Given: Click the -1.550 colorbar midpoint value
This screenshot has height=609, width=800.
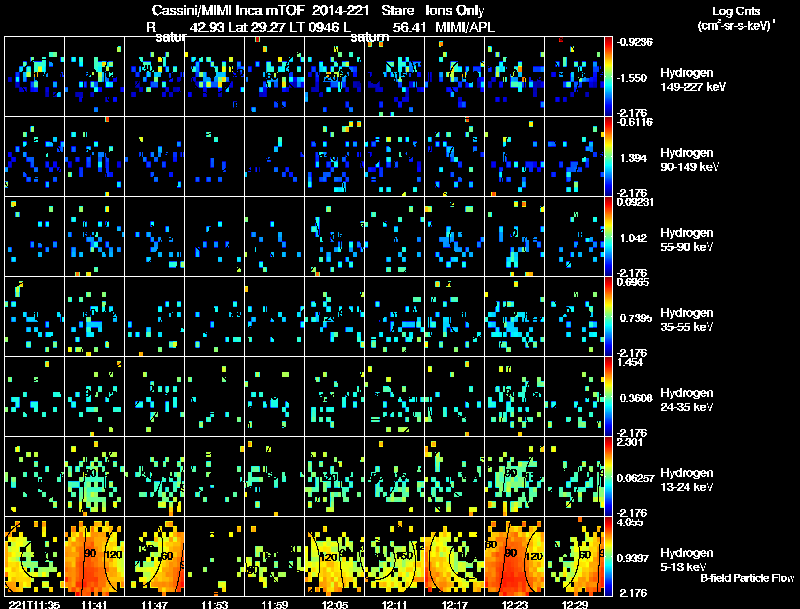Looking at the screenshot, I should click(632, 78).
